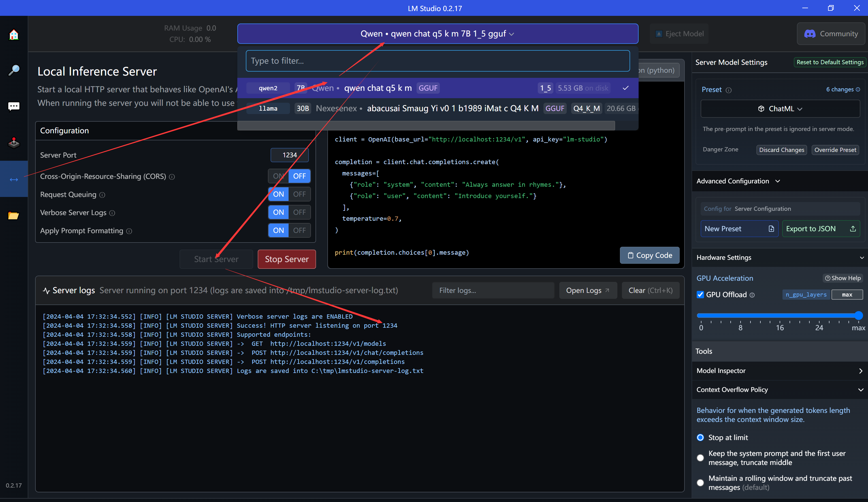The height and width of the screenshot is (502, 868).
Task: Click the external-link arrow on Open Logs
Action: [607, 290]
